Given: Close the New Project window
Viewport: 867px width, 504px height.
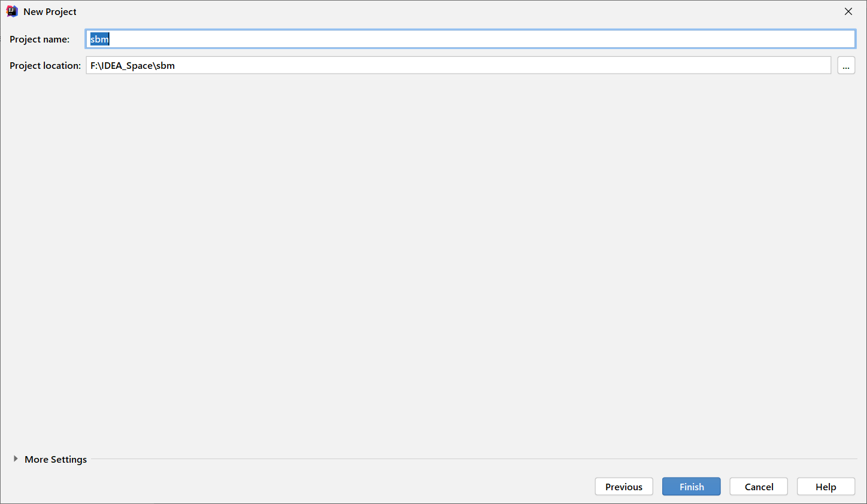Looking at the screenshot, I should pos(848,11).
